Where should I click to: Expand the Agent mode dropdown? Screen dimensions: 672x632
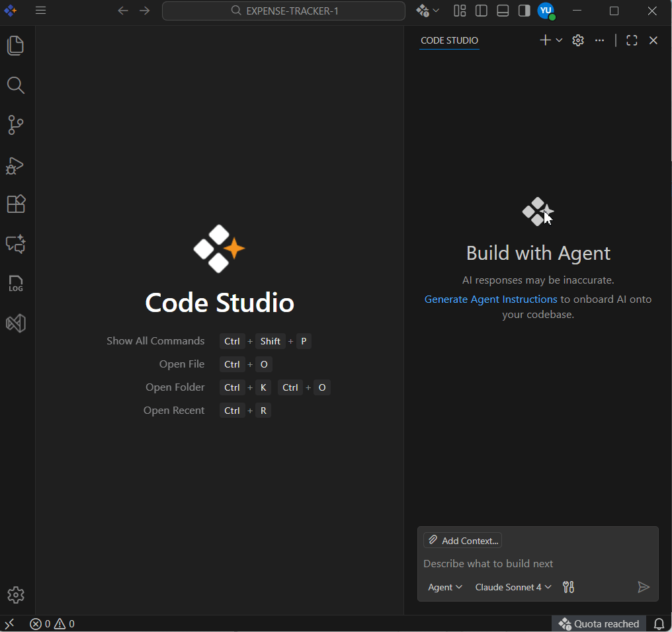click(x=445, y=587)
